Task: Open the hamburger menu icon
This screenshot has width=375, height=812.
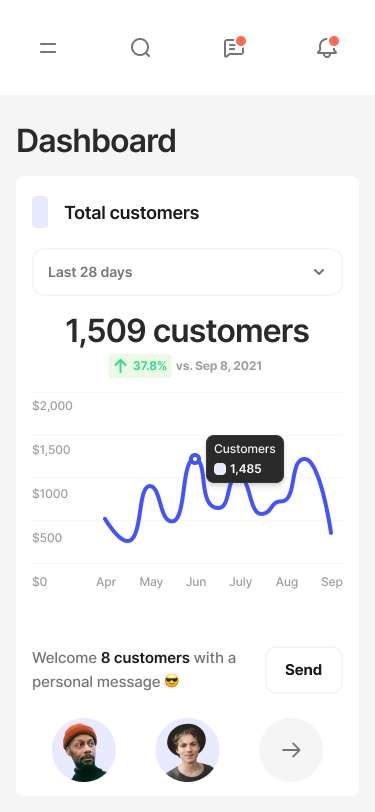Action: pyautogui.click(x=48, y=48)
